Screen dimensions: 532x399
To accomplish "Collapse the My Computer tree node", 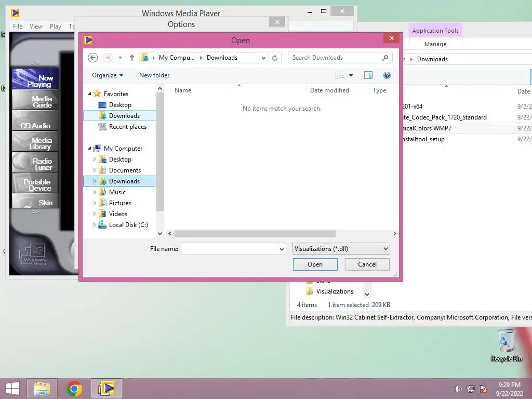I will 89,148.
